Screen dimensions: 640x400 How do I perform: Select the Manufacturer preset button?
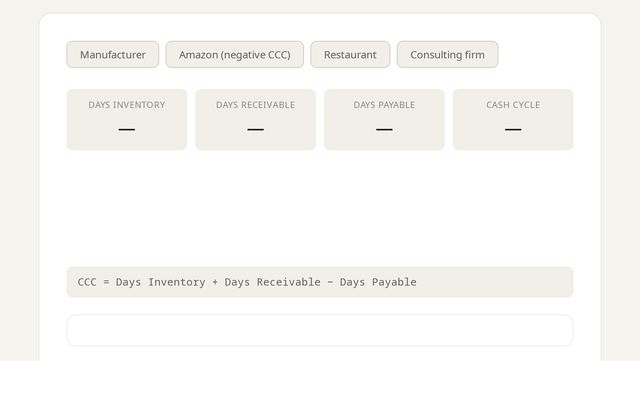tap(113, 55)
